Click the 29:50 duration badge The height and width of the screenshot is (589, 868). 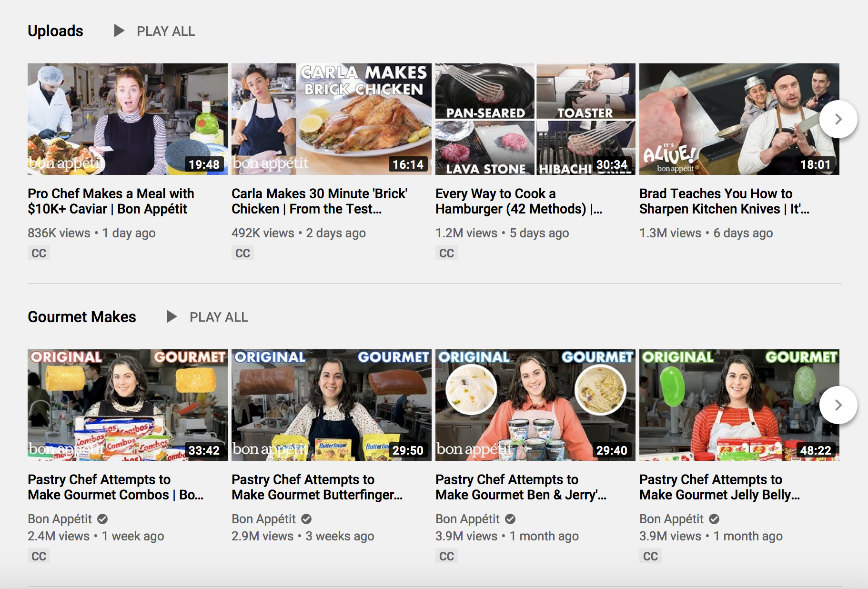tap(408, 450)
